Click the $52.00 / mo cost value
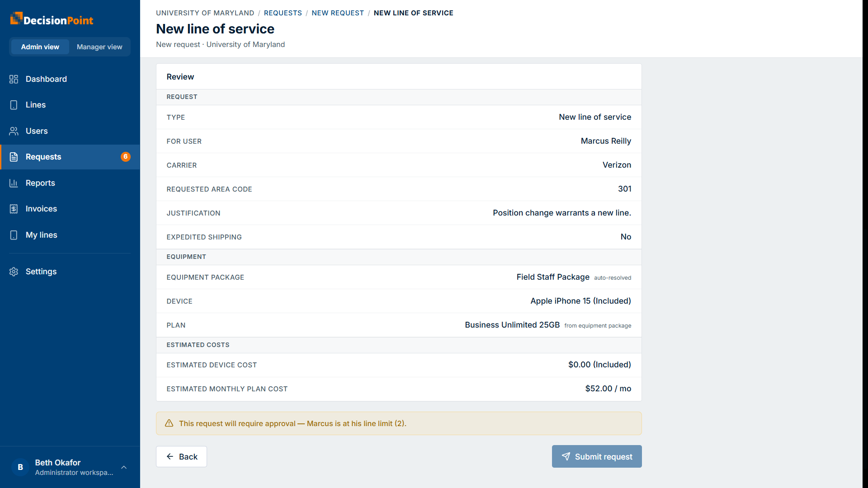Image resolution: width=868 pixels, height=488 pixels. [608, 389]
